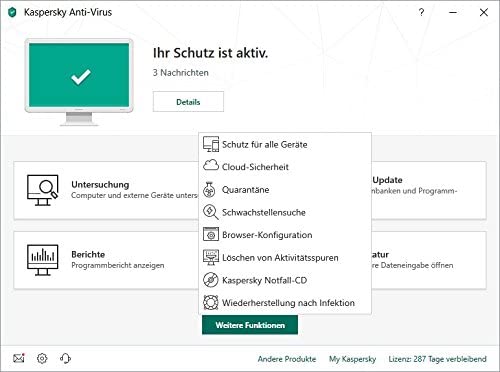Click the Details button
This screenshot has width=500, height=372.
click(188, 102)
